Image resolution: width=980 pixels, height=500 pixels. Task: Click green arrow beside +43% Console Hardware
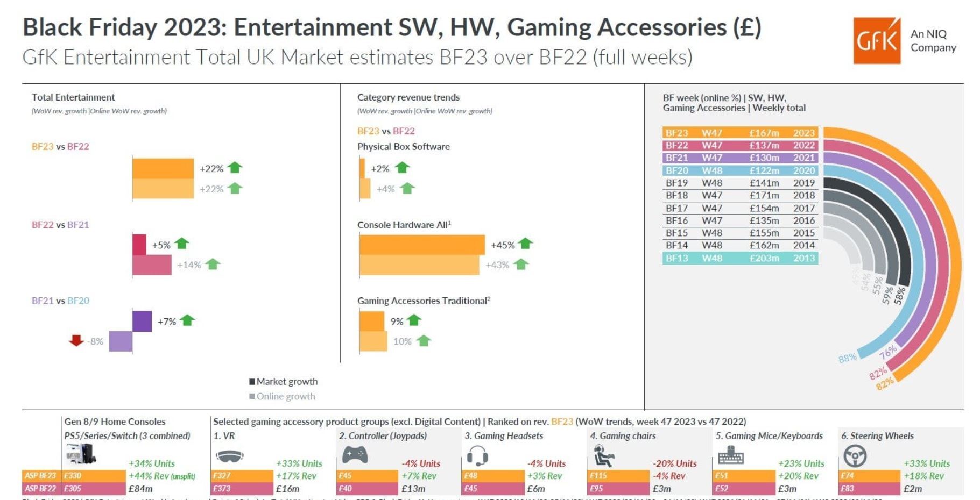coord(520,264)
